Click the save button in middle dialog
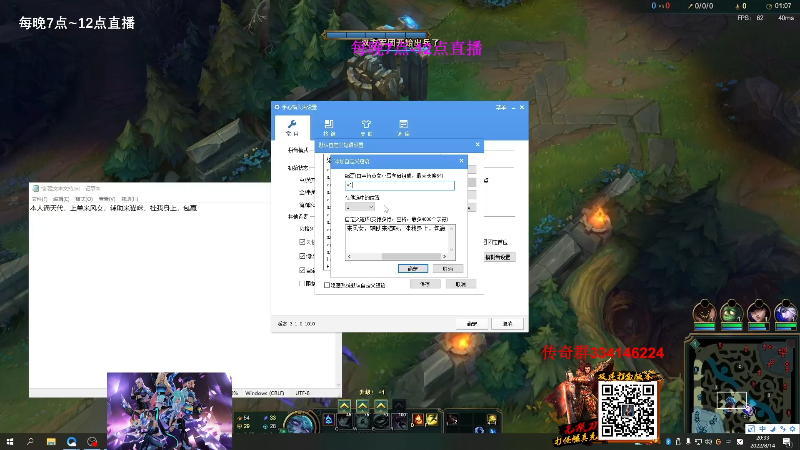 425,284
